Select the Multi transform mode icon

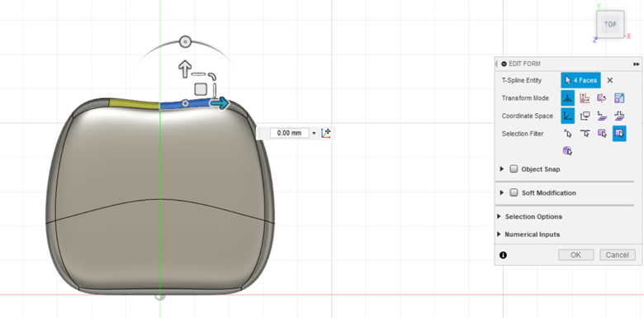[567, 98]
